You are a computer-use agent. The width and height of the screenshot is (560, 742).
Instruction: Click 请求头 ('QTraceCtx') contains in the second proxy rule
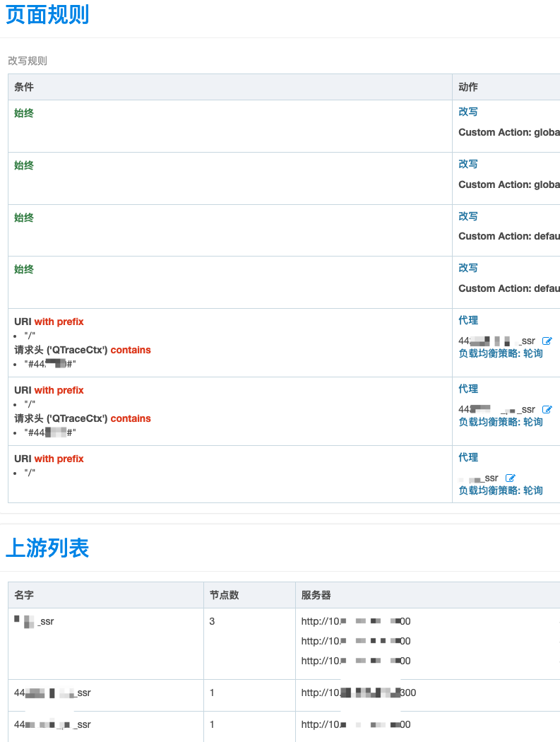point(83,418)
